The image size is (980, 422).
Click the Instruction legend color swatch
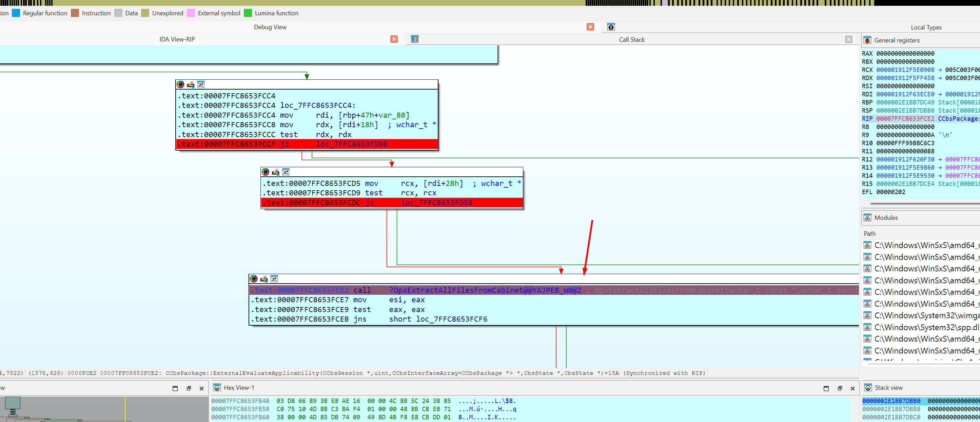click(75, 13)
